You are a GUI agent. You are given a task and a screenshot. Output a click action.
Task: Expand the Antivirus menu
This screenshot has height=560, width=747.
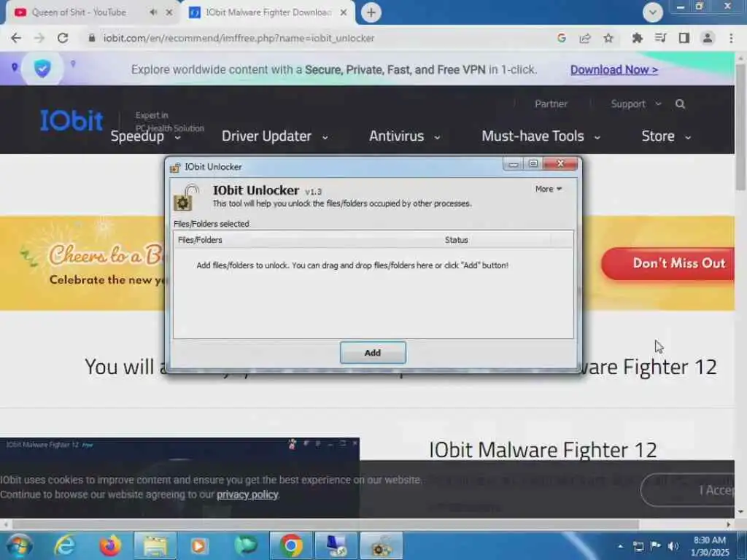pos(404,136)
